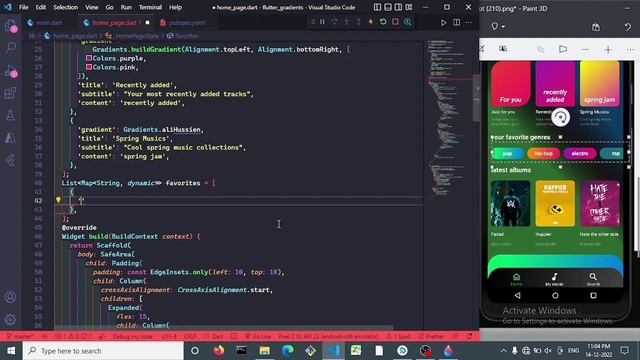Click the lightbulb quick fix icon

tap(58, 200)
